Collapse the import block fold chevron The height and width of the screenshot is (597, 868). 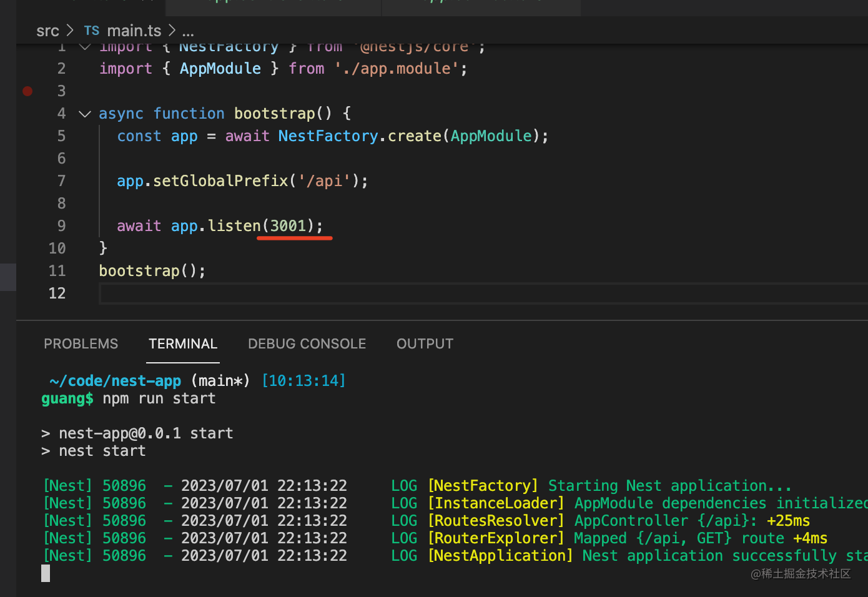click(85, 47)
